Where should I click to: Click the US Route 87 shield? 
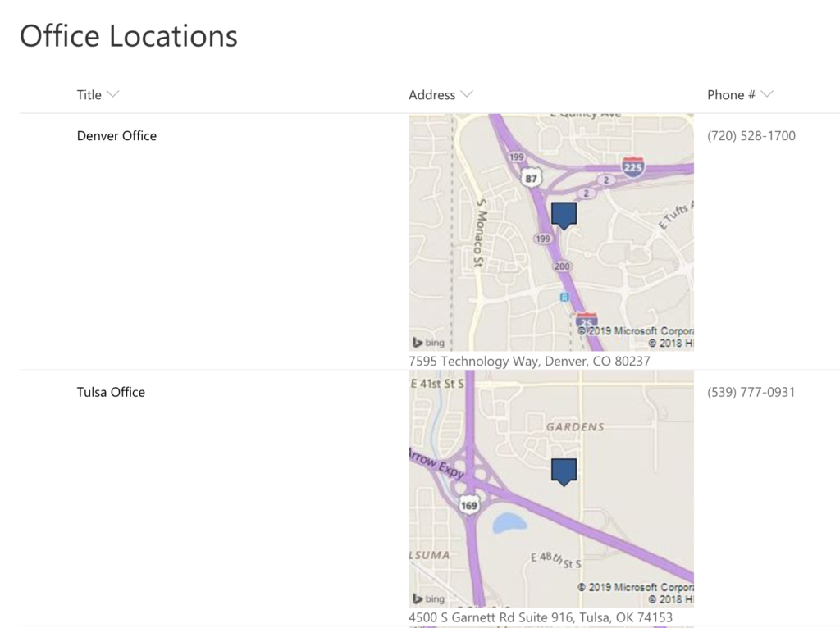pos(532,178)
